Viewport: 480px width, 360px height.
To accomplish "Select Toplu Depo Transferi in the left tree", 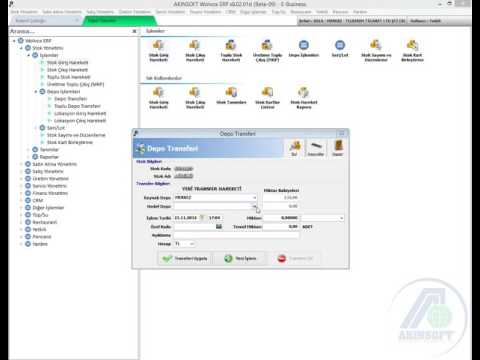I will click(x=77, y=106).
